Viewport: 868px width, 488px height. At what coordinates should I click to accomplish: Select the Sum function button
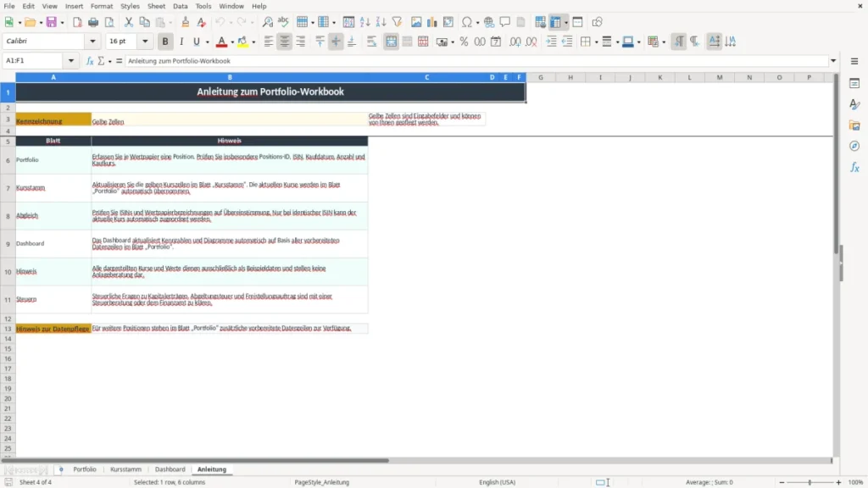(101, 61)
